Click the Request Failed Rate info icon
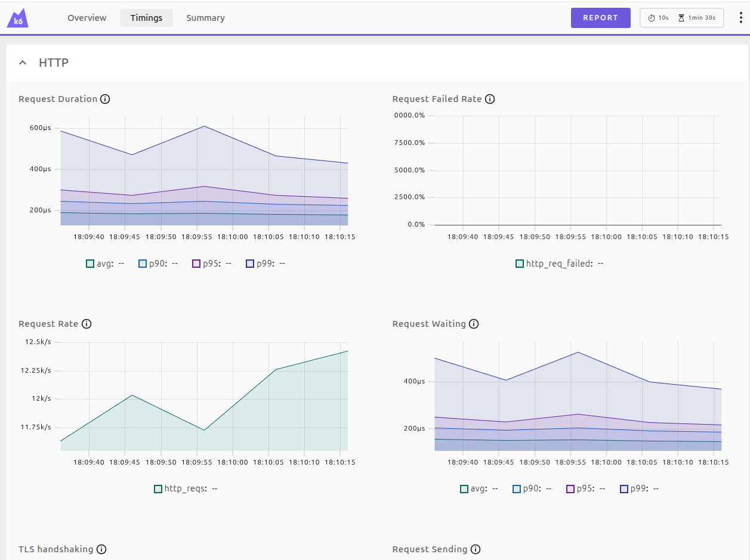 coord(490,99)
